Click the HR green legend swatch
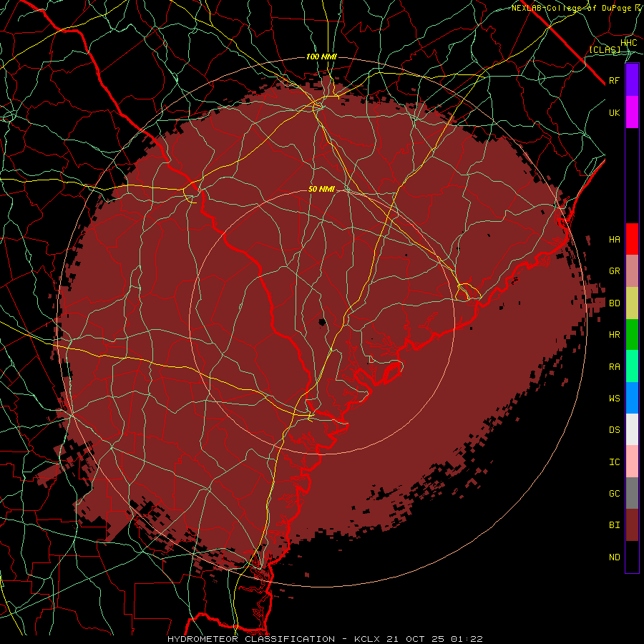The width and height of the screenshot is (644, 644). tap(632, 335)
